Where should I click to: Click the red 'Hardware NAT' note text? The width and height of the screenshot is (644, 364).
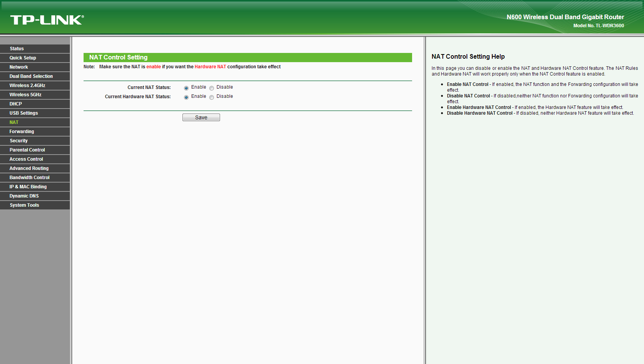point(210,67)
